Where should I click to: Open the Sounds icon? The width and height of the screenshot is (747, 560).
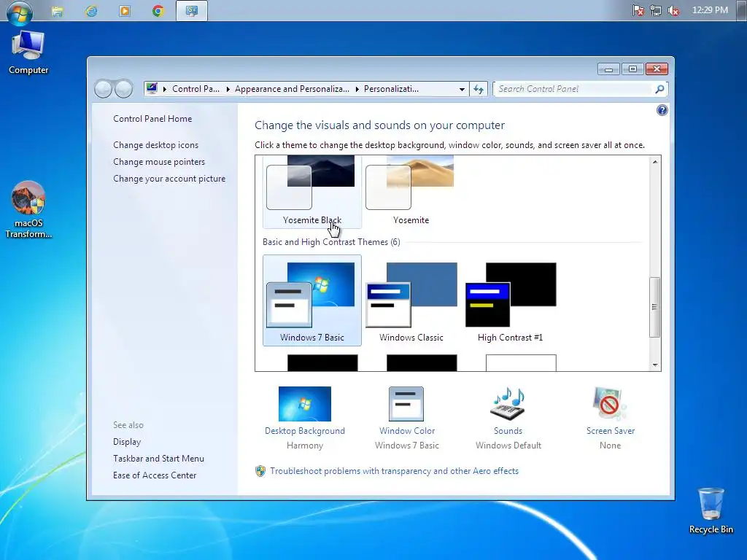pyautogui.click(x=508, y=404)
